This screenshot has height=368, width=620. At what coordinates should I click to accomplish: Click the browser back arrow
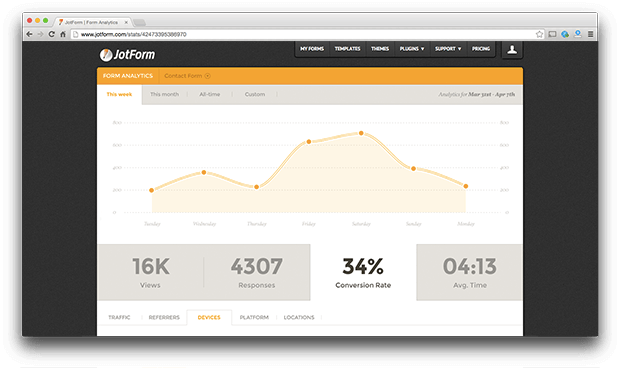(29, 34)
